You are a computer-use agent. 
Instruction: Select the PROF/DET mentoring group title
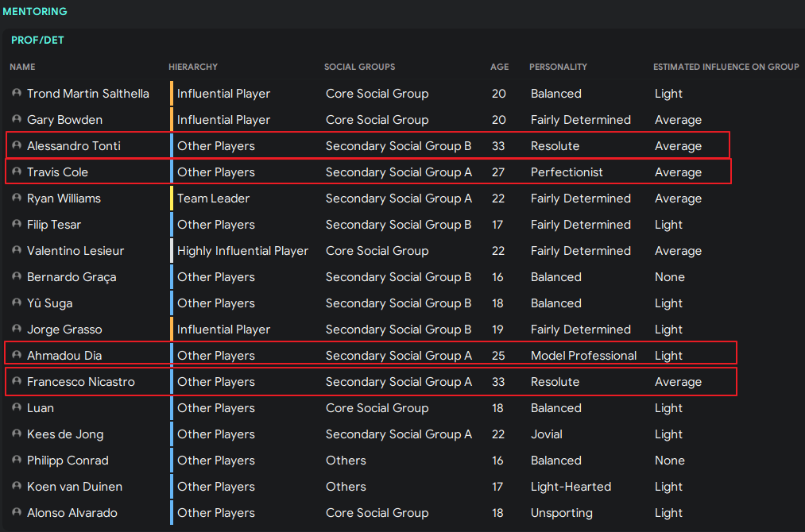click(37, 40)
